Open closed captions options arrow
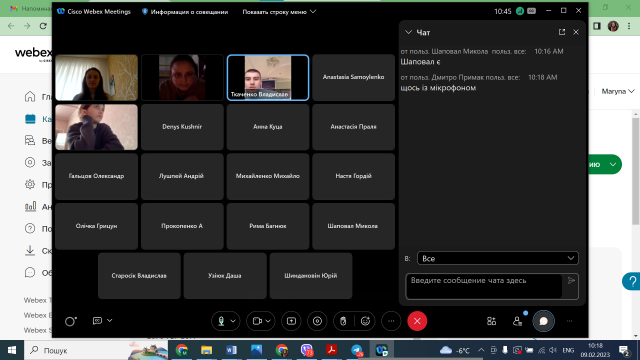This screenshot has height=360, width=640. tap(109, 321)
